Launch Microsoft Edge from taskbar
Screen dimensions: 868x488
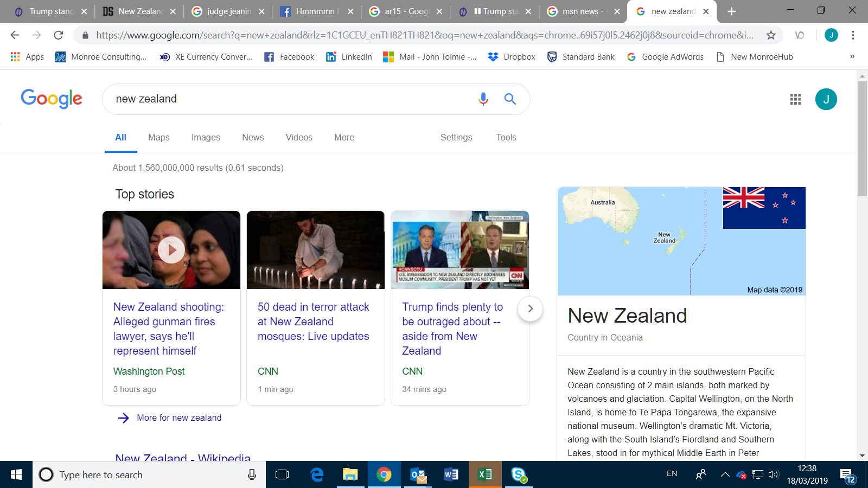point(317,474)
